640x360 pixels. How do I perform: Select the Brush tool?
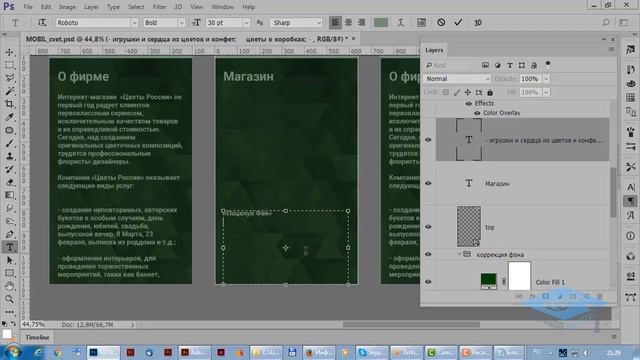pos(9,143)
